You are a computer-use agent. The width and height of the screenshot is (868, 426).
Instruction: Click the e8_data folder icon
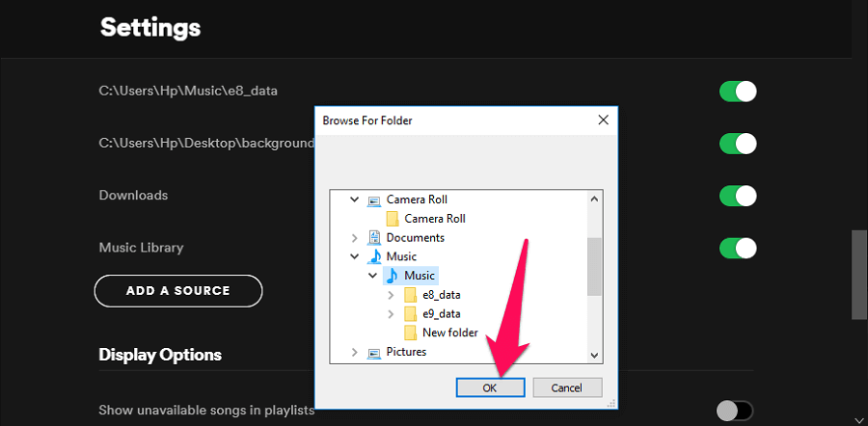[410, 295]
